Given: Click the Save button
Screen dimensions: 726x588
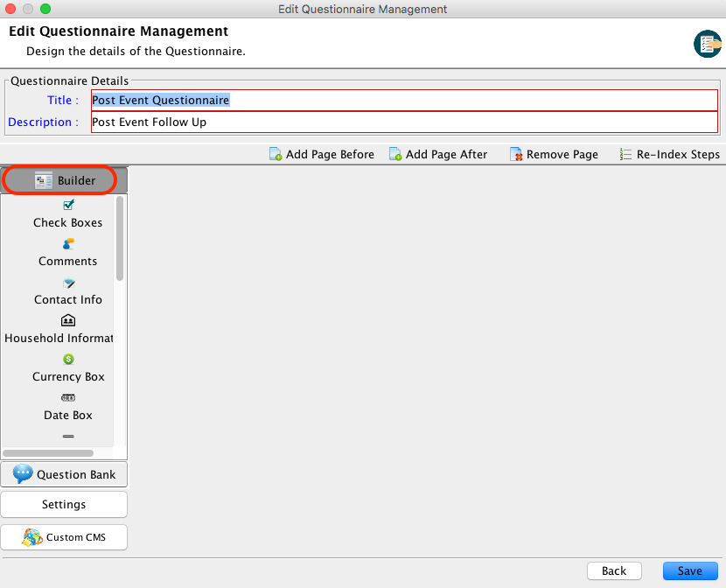Looking at the screenshot, I should 690,570.
